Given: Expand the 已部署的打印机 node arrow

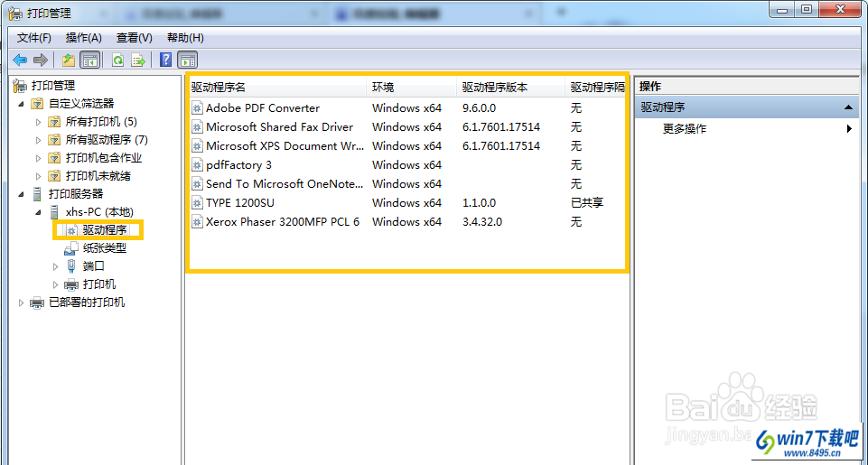Looking at the screenshot, I should 21,302.
